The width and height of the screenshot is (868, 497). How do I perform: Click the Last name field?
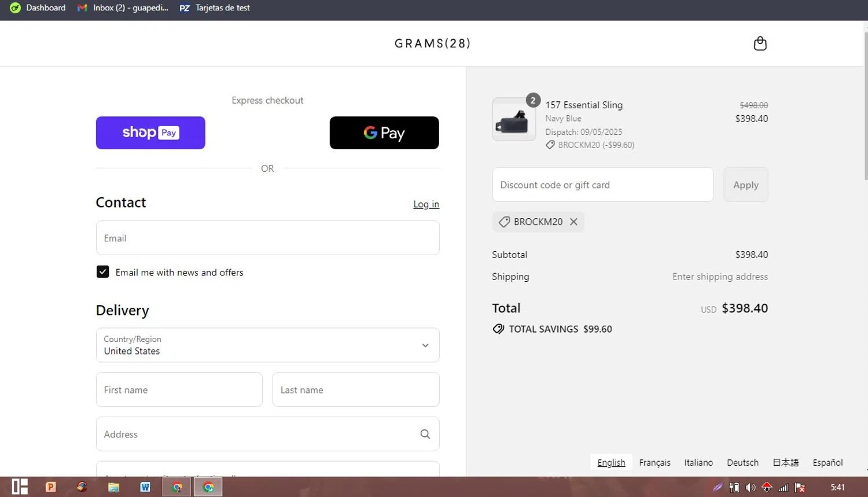pos(356,389)
